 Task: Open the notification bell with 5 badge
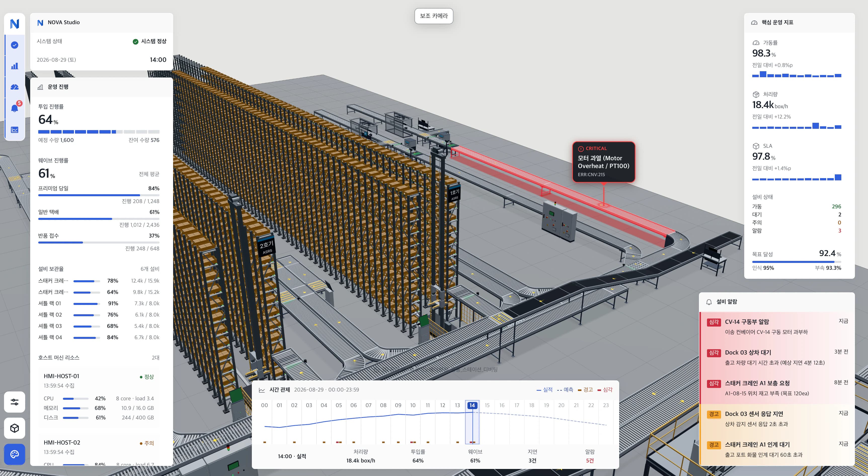[x=15, y=108]
